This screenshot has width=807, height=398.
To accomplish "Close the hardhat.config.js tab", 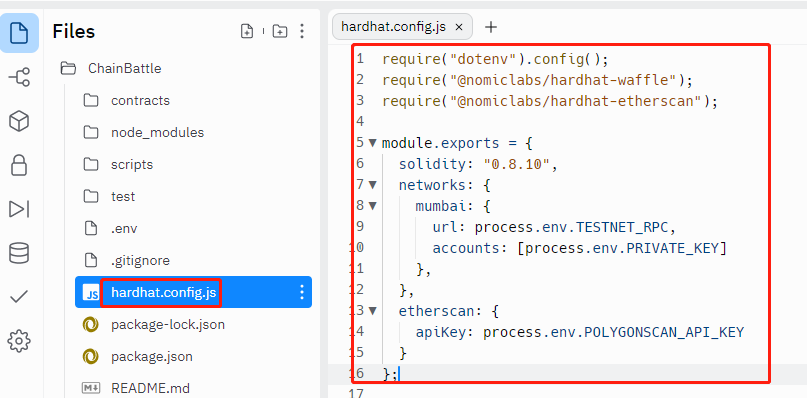I will (460, 27).
